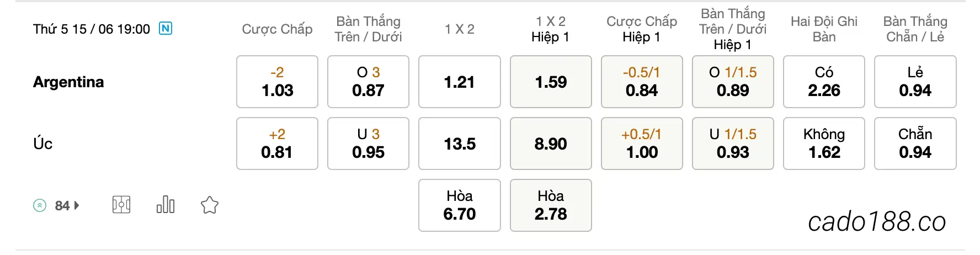The width and height of the screenshot is (980, 255).
Task: Choose Argentina win 1X2 odds 1.21
Action: coord(460,82)
